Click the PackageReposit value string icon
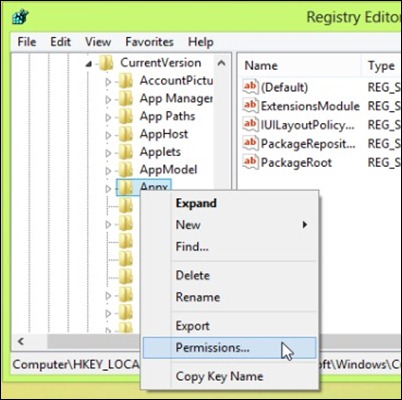Viewport: 402px width, 400px height. 251,143
